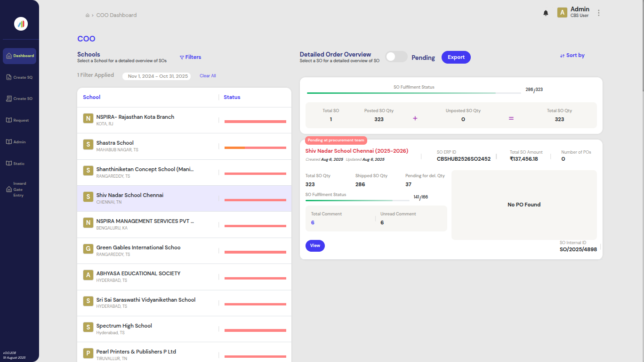Click the SO Internal ID SO/2025/4898
This screenshot has height=362, width=644.
[x=578, y=249]
